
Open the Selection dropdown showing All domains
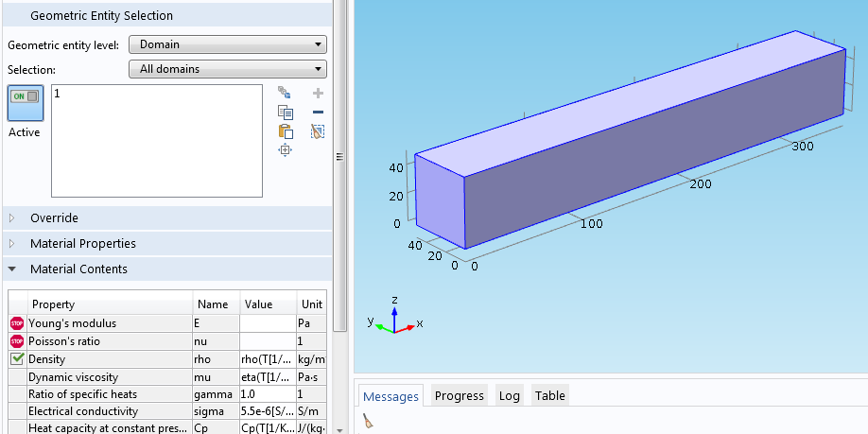227,69
